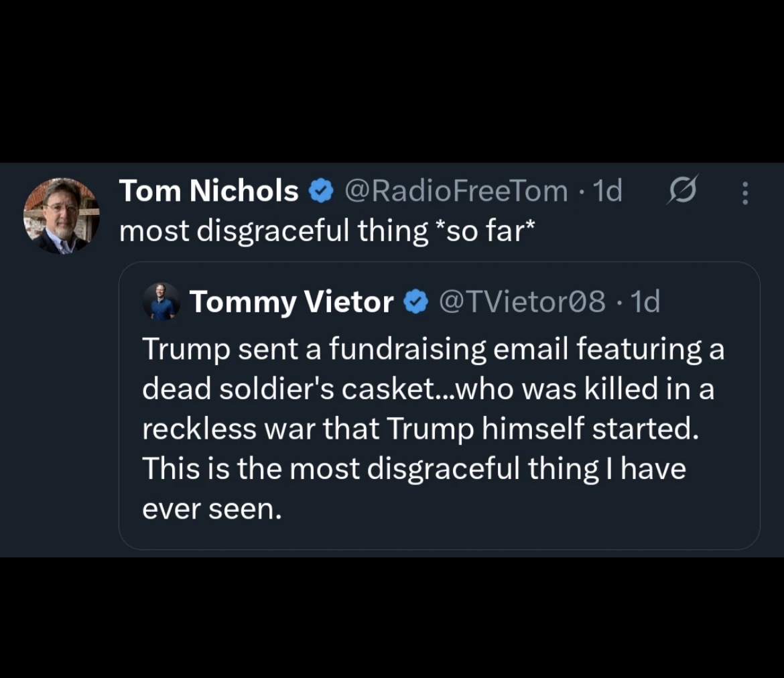
Task: Click Tommy Vietor's blue verified badge
Action: click(x=415, y=303)
